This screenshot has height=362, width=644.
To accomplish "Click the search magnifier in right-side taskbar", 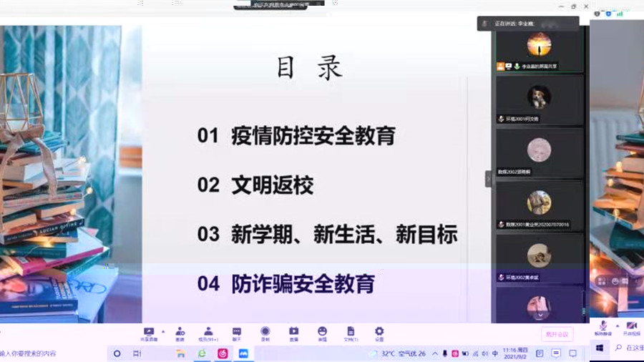I will (x=618, y=348).
